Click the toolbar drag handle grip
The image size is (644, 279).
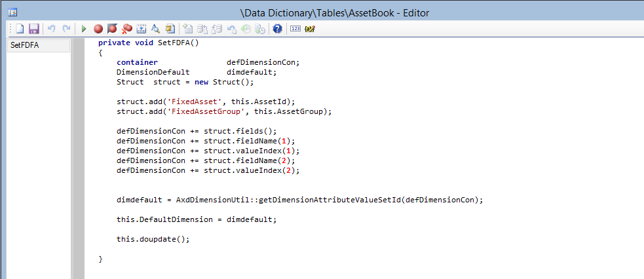pyautogui.click(x=10, y=29)
